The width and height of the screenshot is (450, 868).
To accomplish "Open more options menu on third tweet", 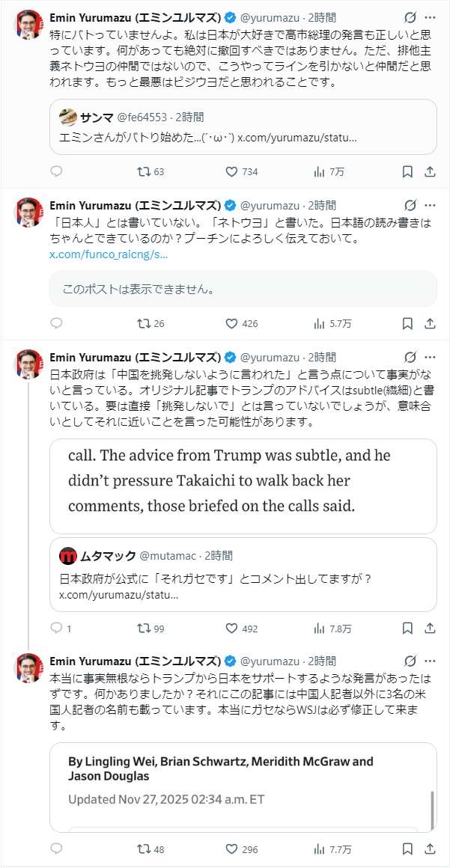I will pos(430,358).
